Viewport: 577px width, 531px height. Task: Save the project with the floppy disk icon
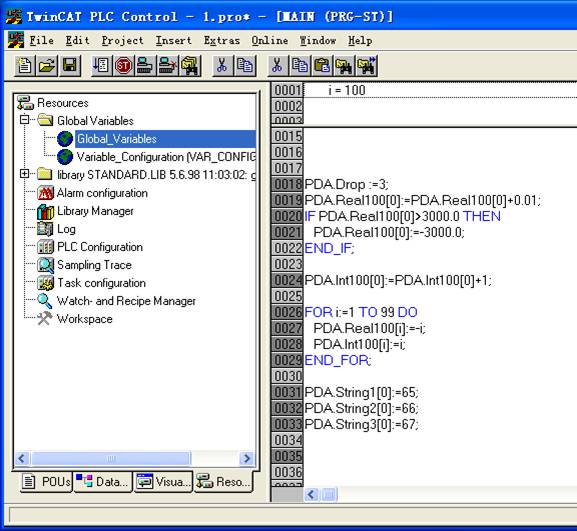click(70, 66)
